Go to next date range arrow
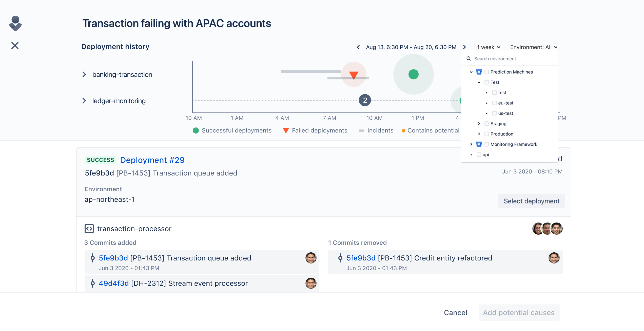Screen dimensions: 644x331 point(464,47)
